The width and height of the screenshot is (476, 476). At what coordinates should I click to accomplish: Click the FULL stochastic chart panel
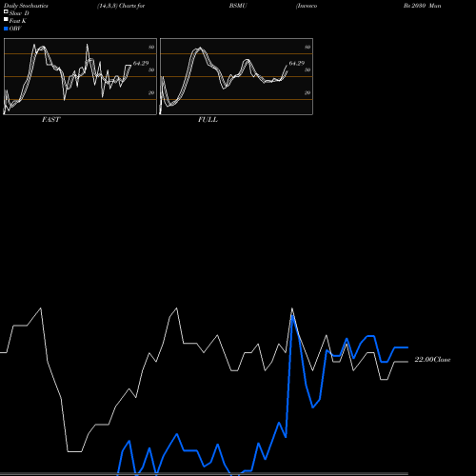pyautogui.click(x=236, y=76)
